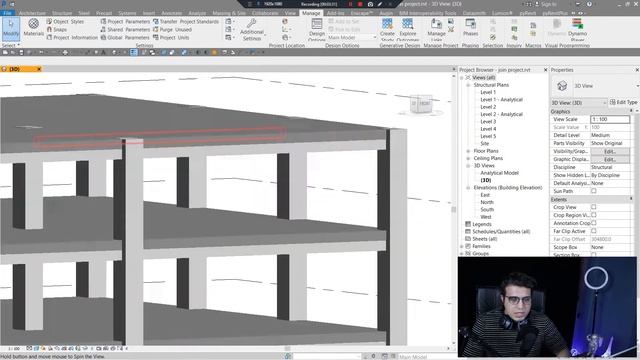Toggle the Annotation Crop checkbox
Viewport: 640px width, 360px height.
[593, 223]
